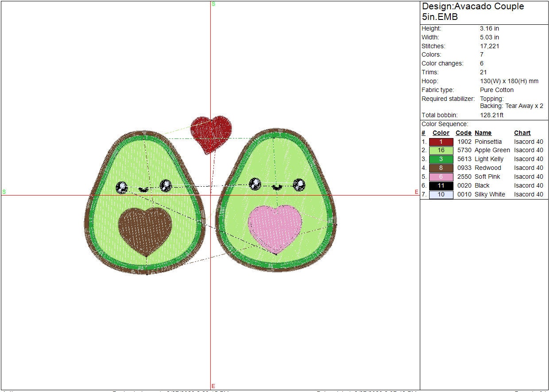Click the Black swatch numbered 11
The height and width of the screenshot is (392, 550).
(441, 186)
